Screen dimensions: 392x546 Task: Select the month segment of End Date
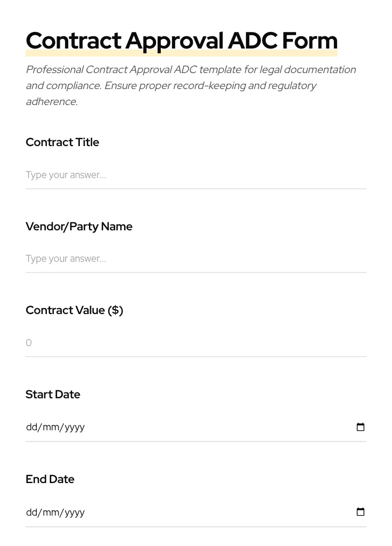point(51,512)
